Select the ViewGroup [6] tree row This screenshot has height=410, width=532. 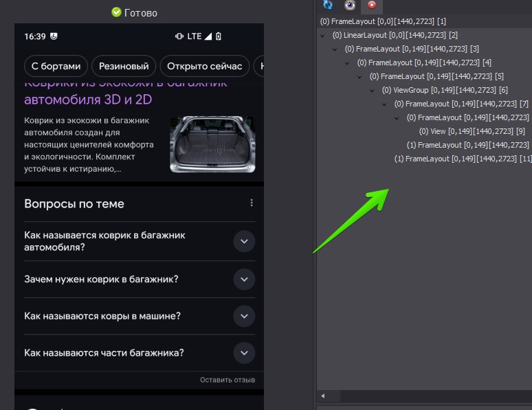445,90
